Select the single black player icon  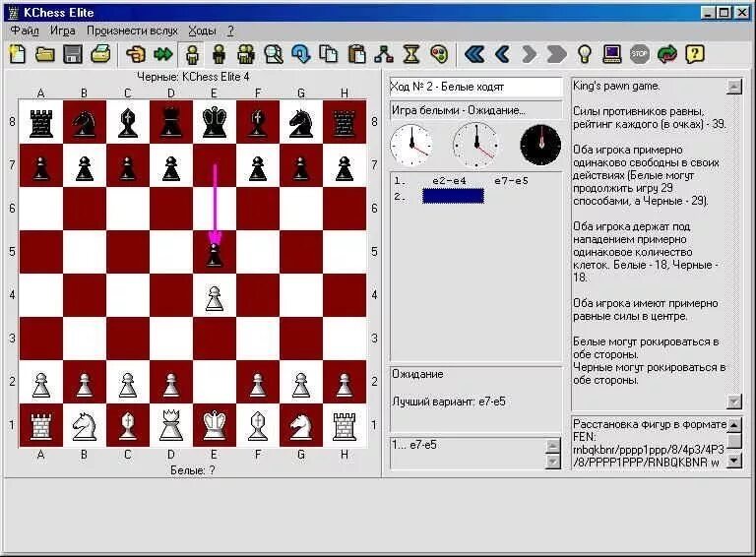[219, 54]
